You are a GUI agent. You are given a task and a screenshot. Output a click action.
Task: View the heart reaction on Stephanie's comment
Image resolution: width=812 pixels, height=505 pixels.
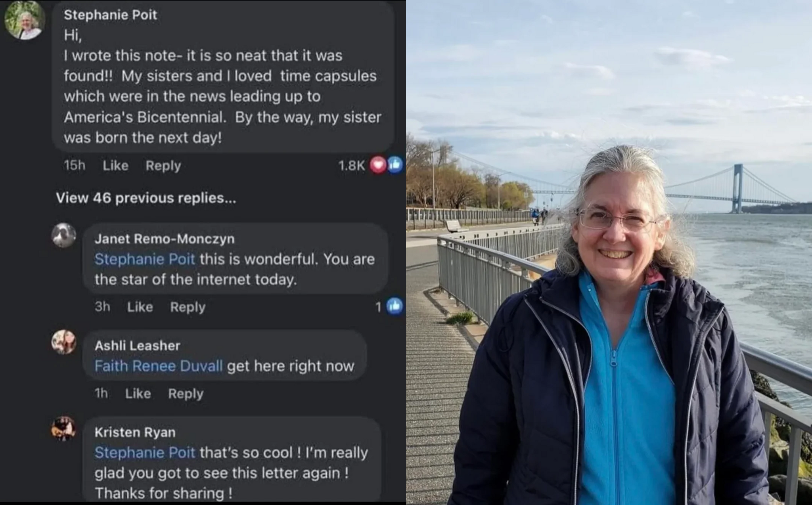tap(378, 165)
